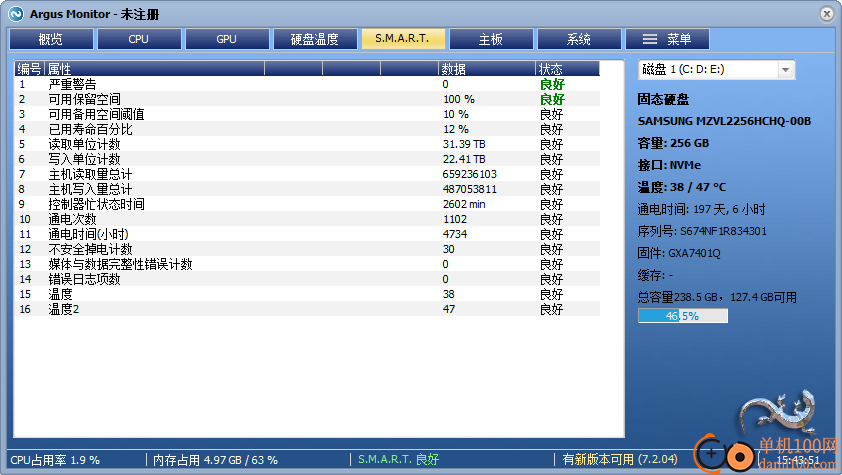Click the 2602 min data value
The width and height of the screenshot is (842, 475).
click(x=464, y=204)
